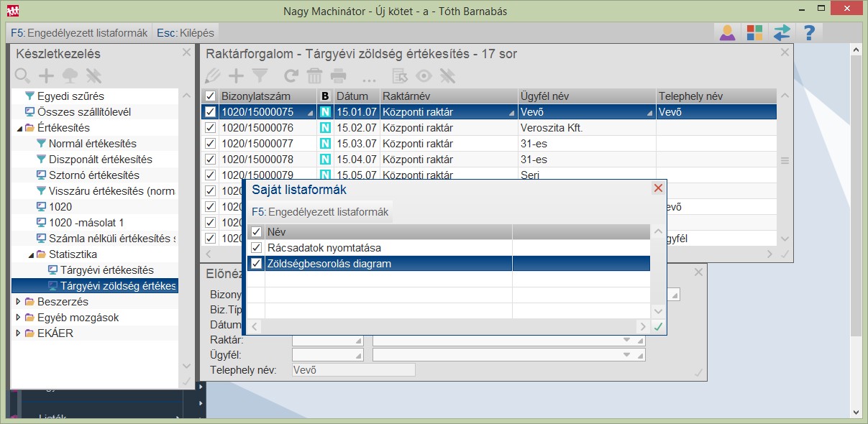
Task: Open the colored tiles module icon
Action: click(754, 32)
